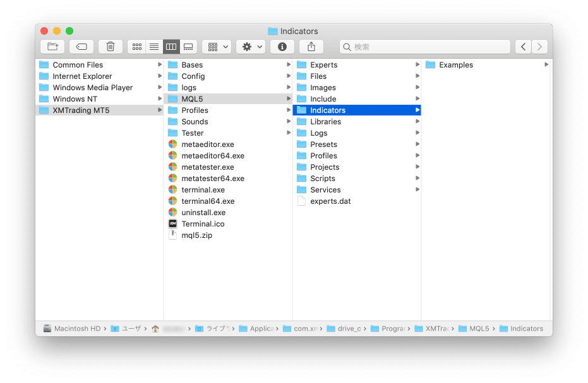Click the home folder icon in path bar
This screenshot has height=383, width=588.
155,329
